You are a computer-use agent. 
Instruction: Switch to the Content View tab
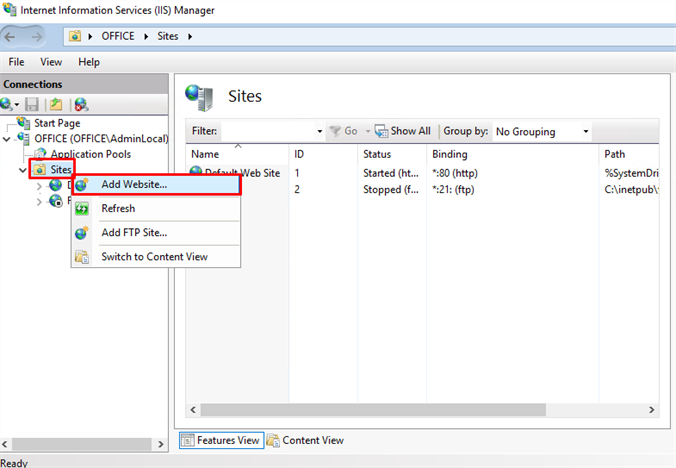pos(305,440)
